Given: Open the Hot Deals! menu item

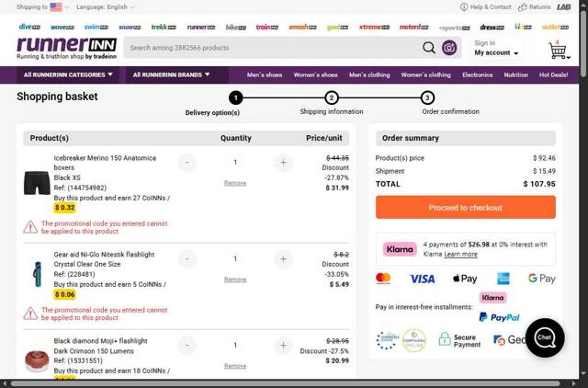Looking at the screenshot, I should (553, 74).
